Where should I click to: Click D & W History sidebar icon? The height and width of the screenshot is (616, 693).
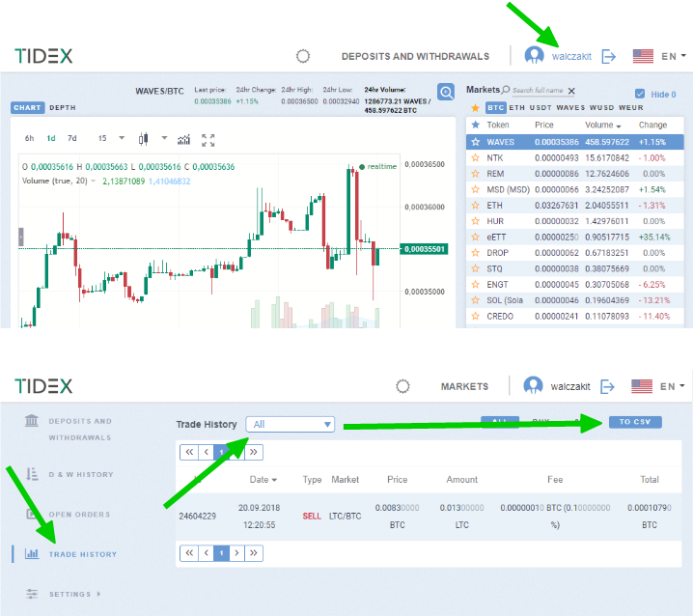[32, 474]
